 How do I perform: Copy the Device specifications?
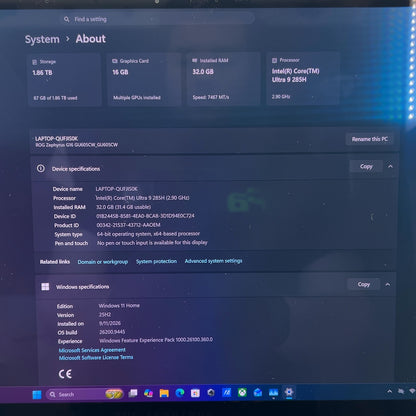(366, 166)
